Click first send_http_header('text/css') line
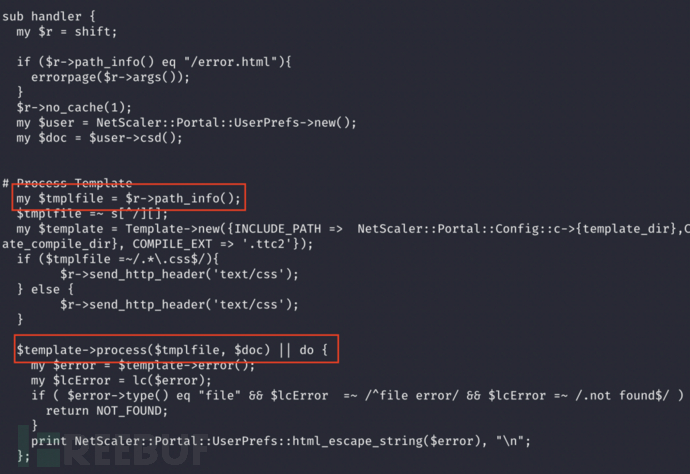 point(179,275)
